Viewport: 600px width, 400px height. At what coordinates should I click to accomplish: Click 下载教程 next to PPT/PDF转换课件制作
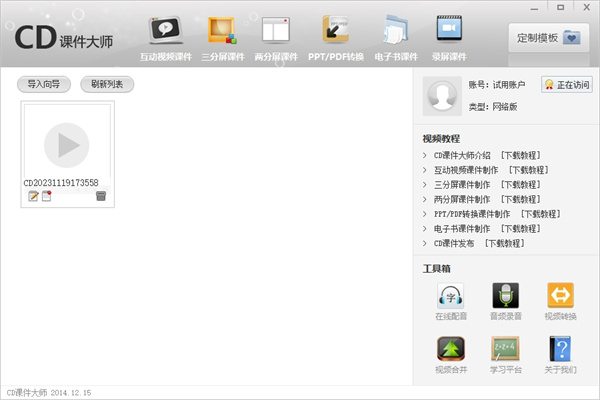540,214
